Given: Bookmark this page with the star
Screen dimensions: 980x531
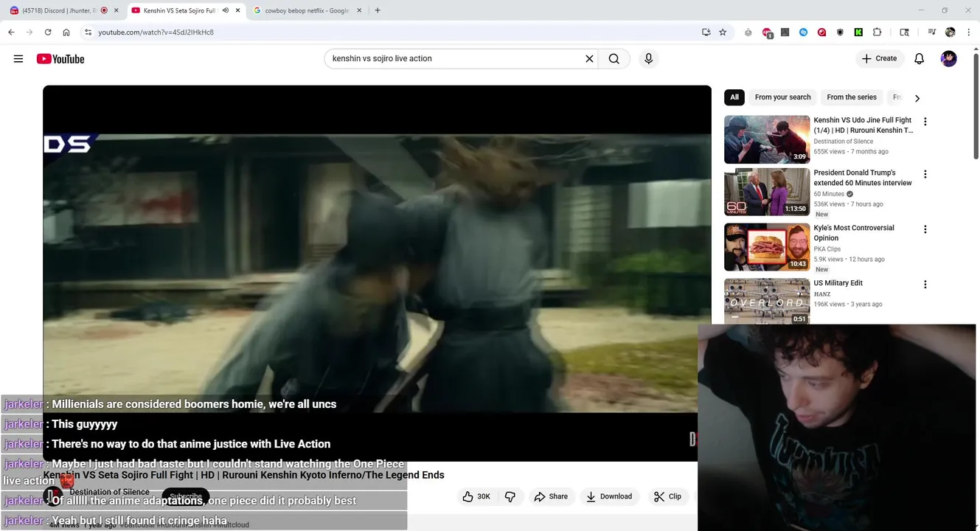Looking at the screenshot, I should [x=723, y=32].
